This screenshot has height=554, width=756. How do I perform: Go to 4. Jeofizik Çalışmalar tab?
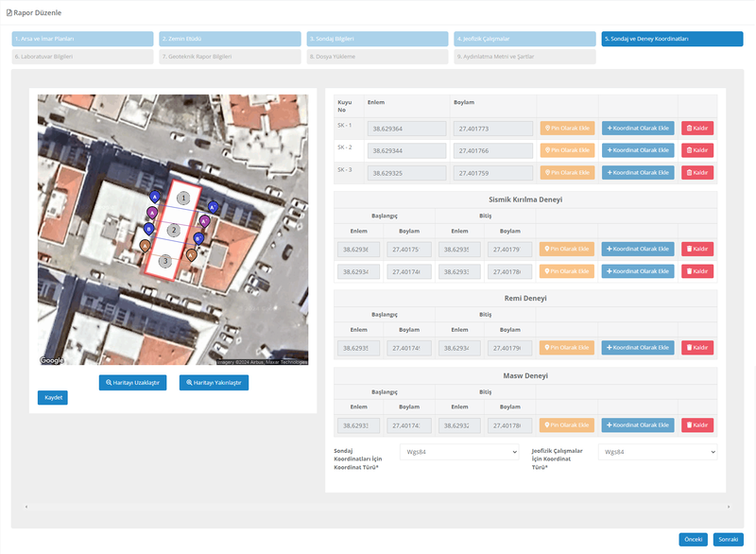pos(524,39)
